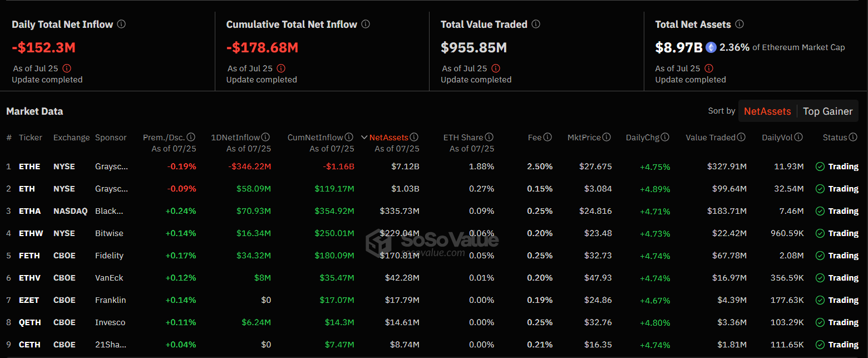Open info tooltip for DailyVol column
The height and width of the screenshot is (358, 868).
pyautogui.click(x=799, y=137)
